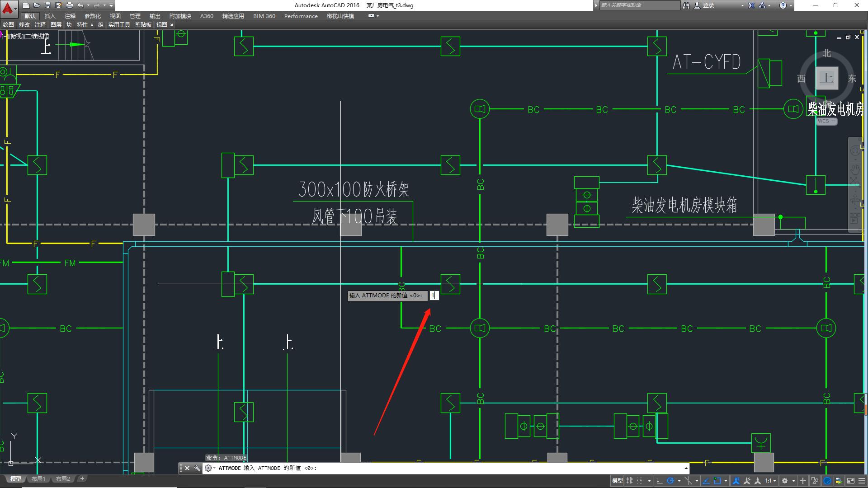Switch to the 布局1 layout tab
The height and width of the screenshot is (488, 868).
point(38,479)
